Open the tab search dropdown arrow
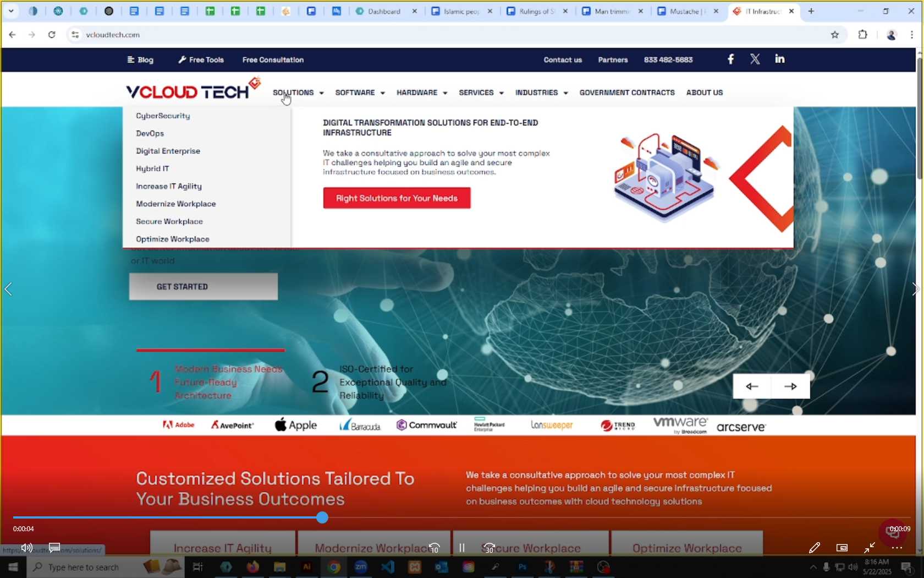Viewport: 924px width, 578px height. pyautogui.click(x=11, y=11)
